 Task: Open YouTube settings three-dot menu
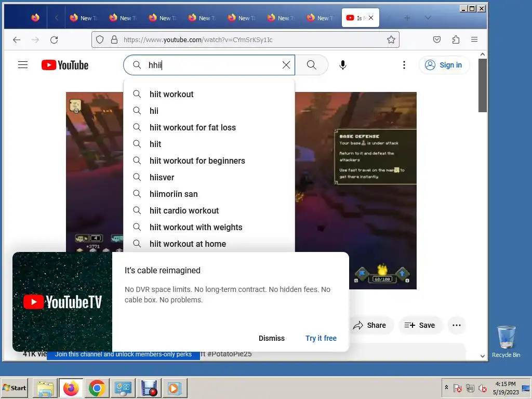404,65
